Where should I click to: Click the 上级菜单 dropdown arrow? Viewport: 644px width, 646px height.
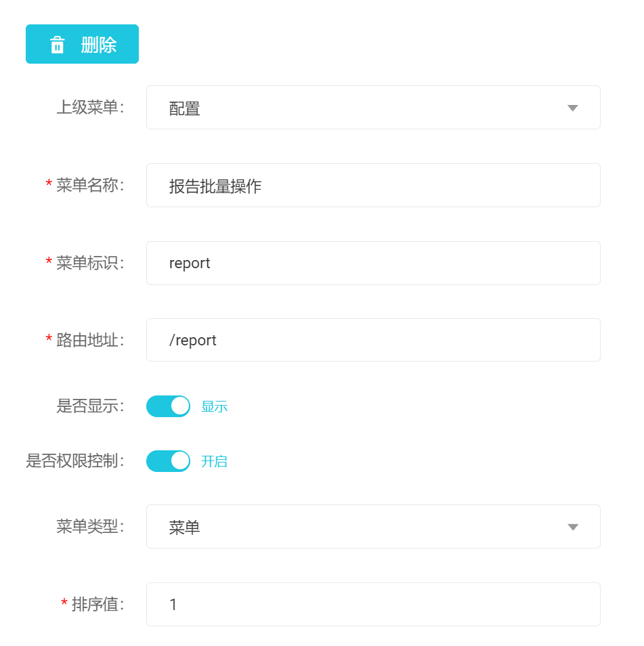(x=572, y=108)
